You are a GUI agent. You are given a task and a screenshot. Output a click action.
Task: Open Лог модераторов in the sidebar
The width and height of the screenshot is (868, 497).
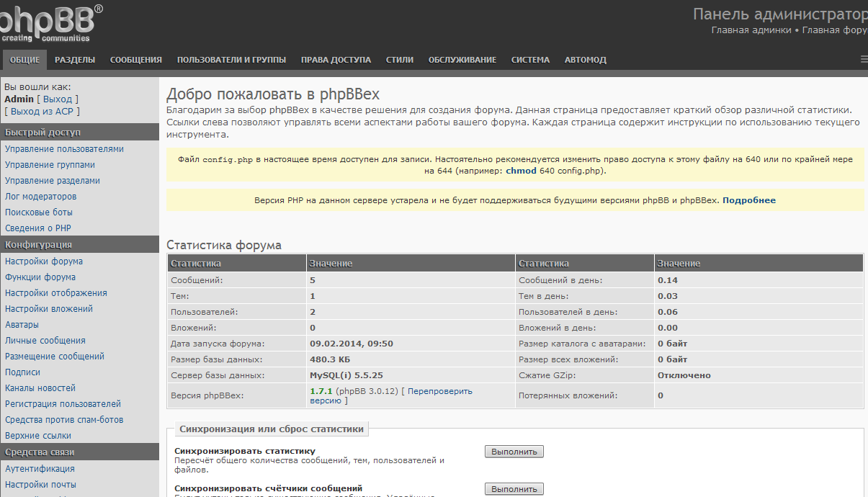tap(40, 197)
